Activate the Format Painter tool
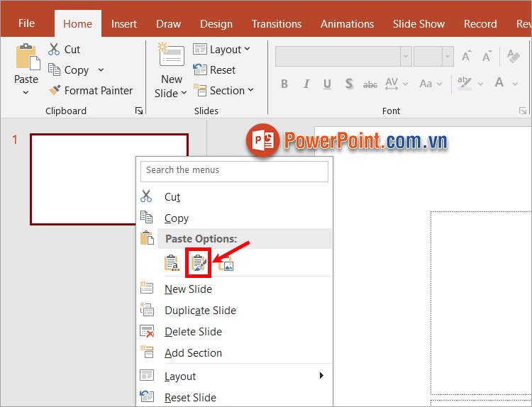Image resolution: width=532 pixels, height=407 pixels. tap(90, 91)
